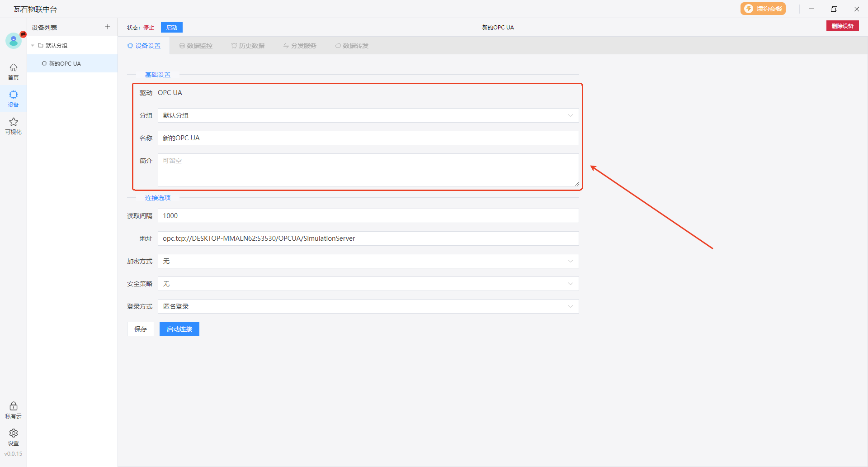Open the 设置 gear icon
Screen dimensions: 868x467
tap(14, 437)
